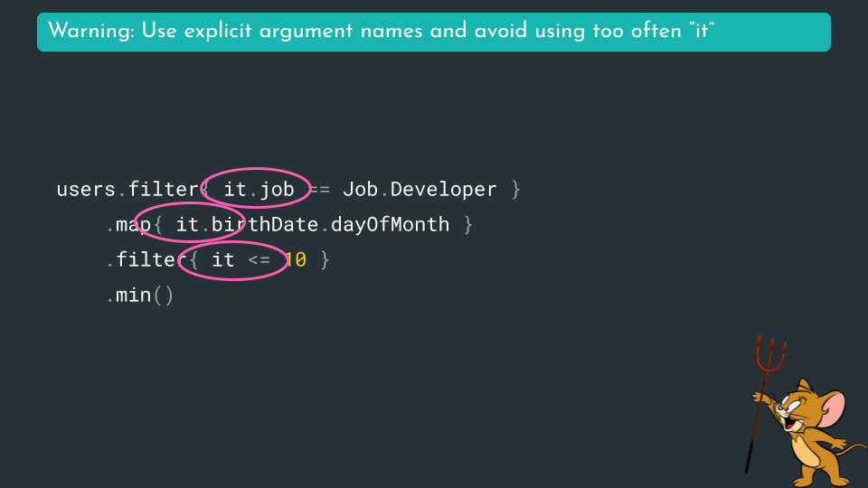Viewport: 868px width, 488px height.
Task: Click the closing brace after dayOfMonth
Action: [x=467, y=225]
